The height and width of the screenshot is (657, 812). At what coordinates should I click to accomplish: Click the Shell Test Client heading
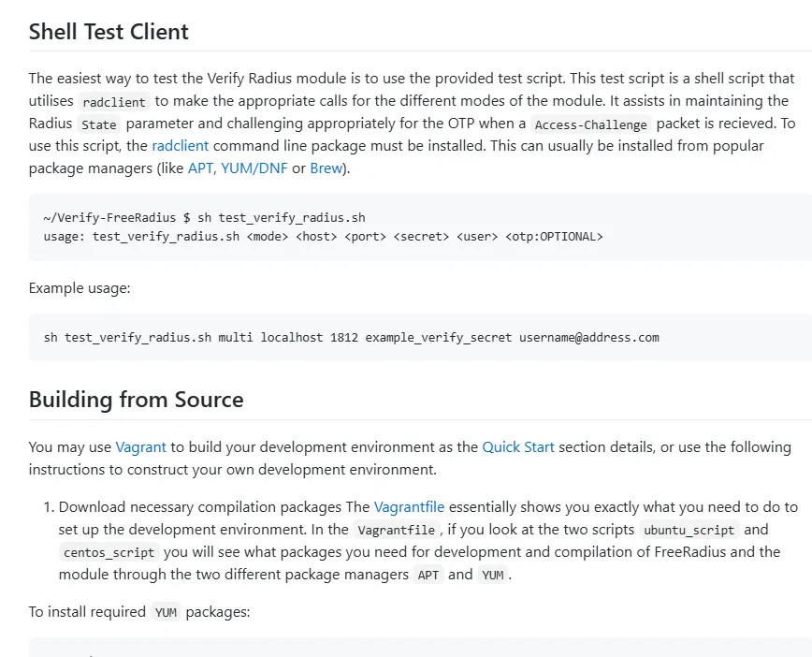click(109, 32)
